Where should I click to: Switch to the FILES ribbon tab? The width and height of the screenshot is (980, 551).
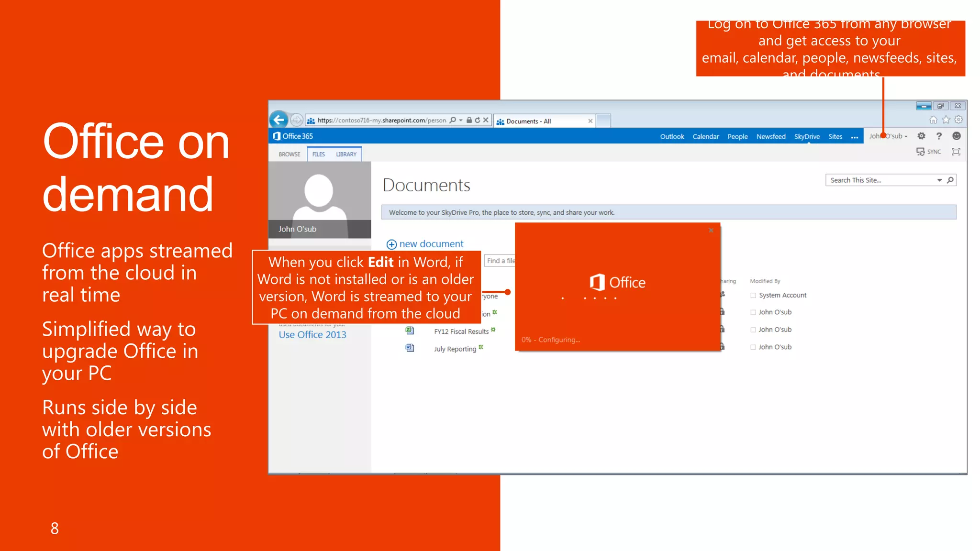319,154
